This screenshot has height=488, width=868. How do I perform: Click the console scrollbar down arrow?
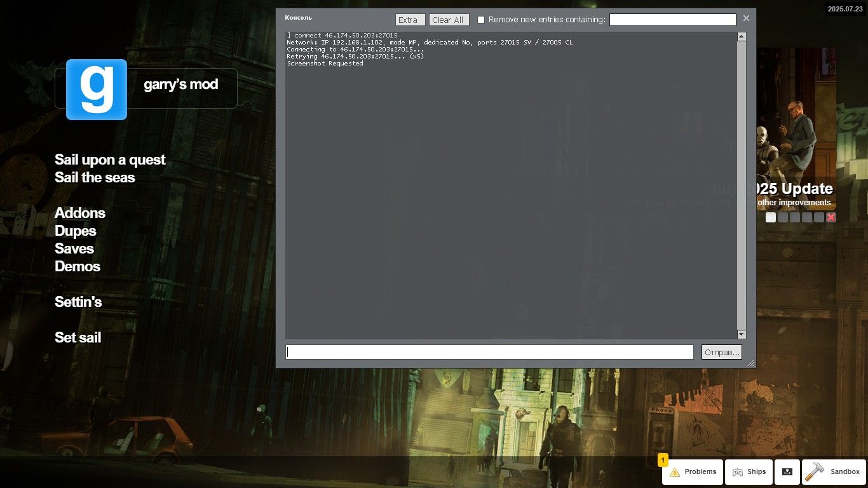[741, 334]
